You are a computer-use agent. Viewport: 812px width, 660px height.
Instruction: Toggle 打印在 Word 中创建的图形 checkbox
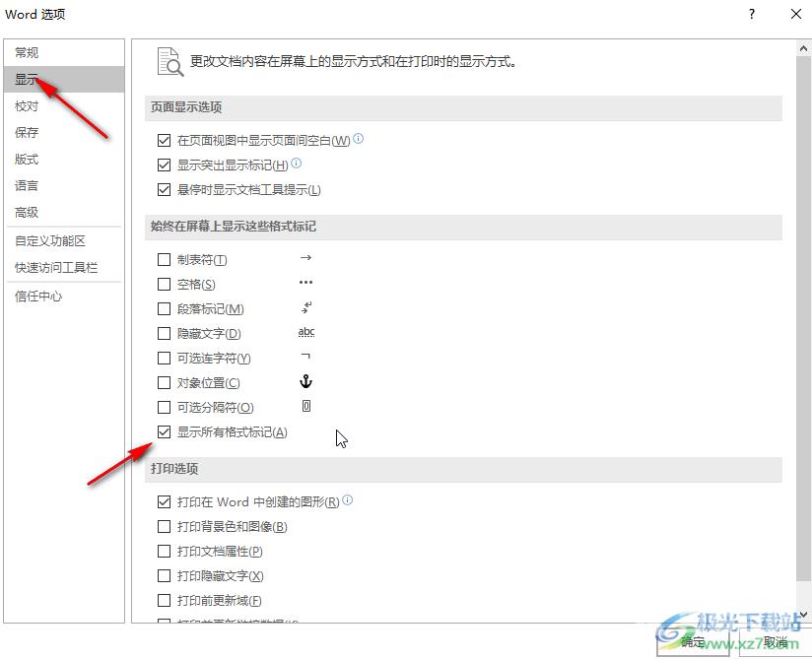(164, 501)
